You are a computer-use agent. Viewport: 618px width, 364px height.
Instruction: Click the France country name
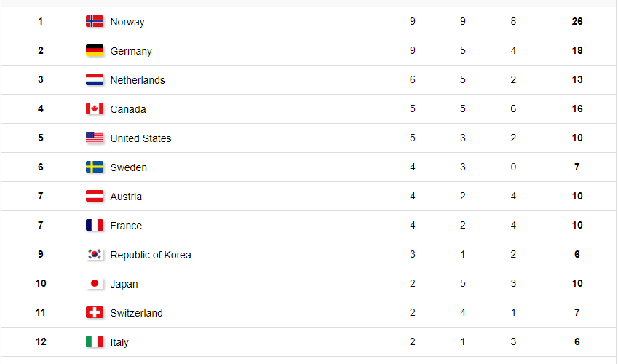(x=126, y=226)
